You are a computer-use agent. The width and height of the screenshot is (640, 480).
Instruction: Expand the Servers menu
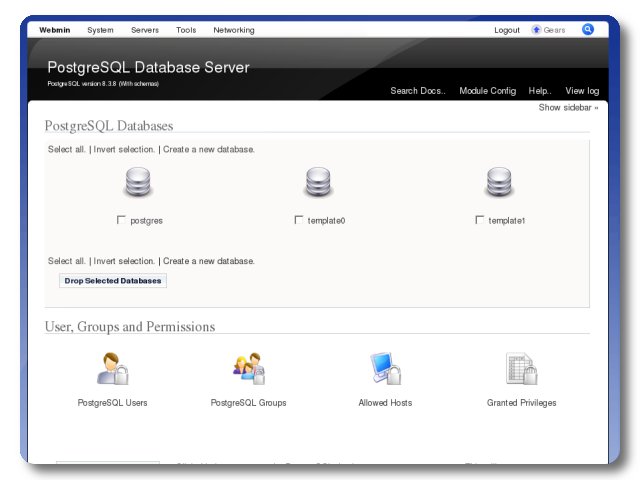(145, 30)
